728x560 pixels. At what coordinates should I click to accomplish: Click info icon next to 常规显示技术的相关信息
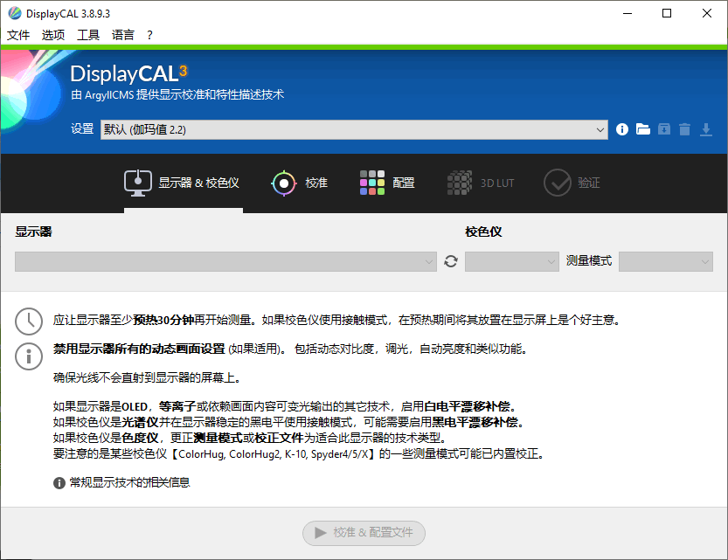click(59, 483)
